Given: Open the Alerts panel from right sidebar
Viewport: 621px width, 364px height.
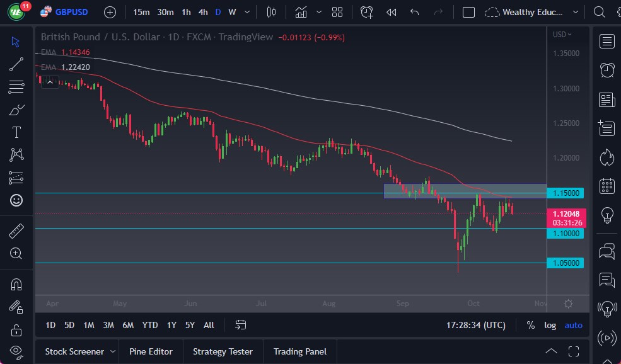Looking at the screenshot, I should coord(606,70).
